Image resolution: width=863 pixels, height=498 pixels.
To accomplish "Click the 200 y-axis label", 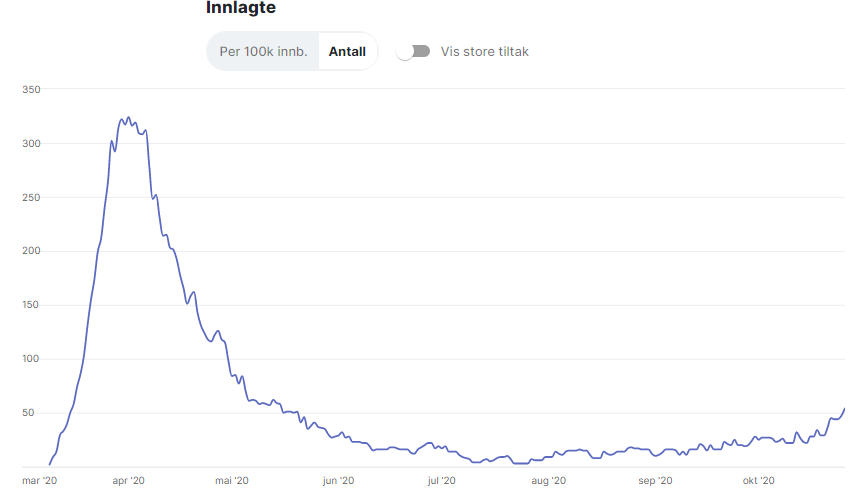I will 30,251.
